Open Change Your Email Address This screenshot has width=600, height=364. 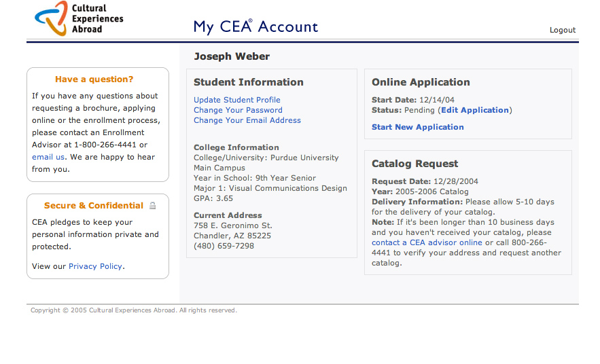click(x=247, y=120)
